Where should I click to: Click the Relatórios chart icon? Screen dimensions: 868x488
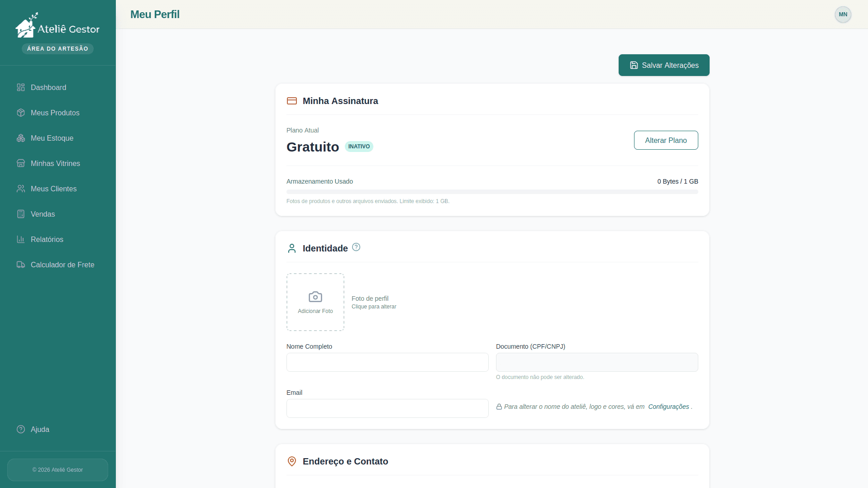pos(21,239)
